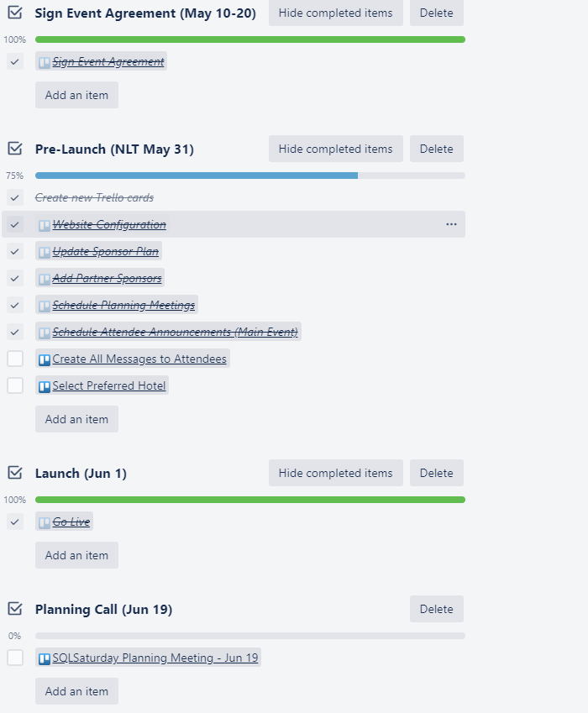Open the Schedule Planning Meetings card link
The image size is (588, 713).
tap(123, 305)
